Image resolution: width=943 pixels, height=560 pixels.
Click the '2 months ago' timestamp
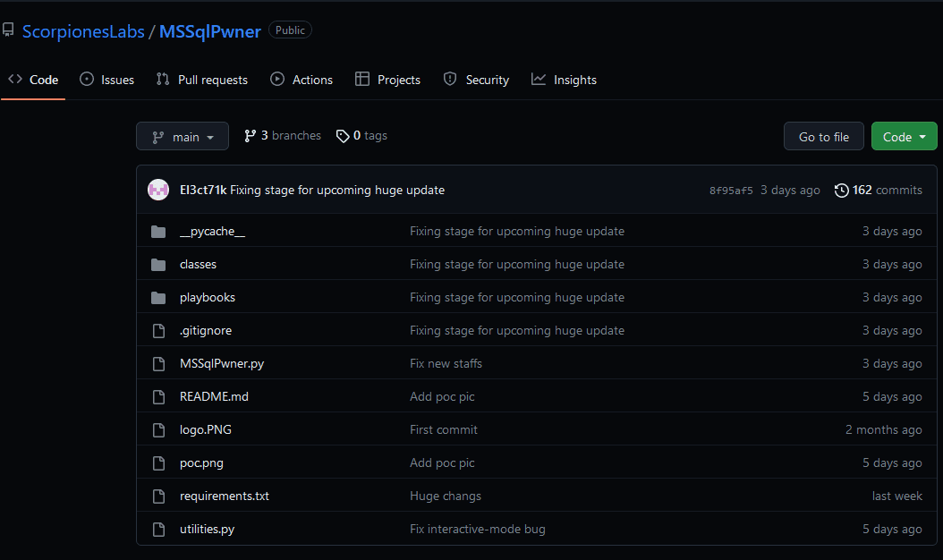coord(883,430)
